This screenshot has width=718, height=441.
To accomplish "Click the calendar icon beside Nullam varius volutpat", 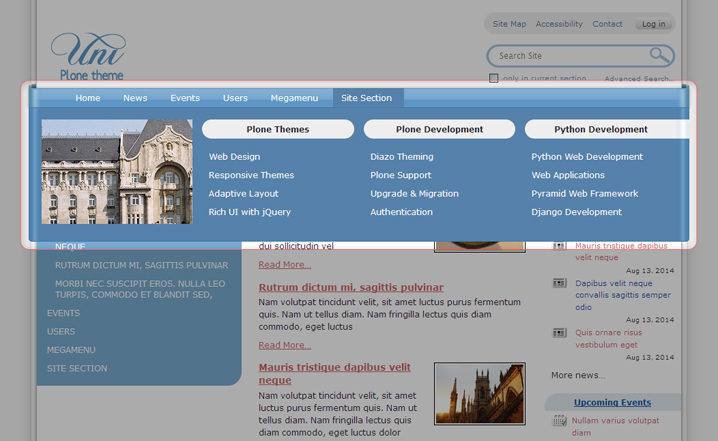I will click(560, 420).
